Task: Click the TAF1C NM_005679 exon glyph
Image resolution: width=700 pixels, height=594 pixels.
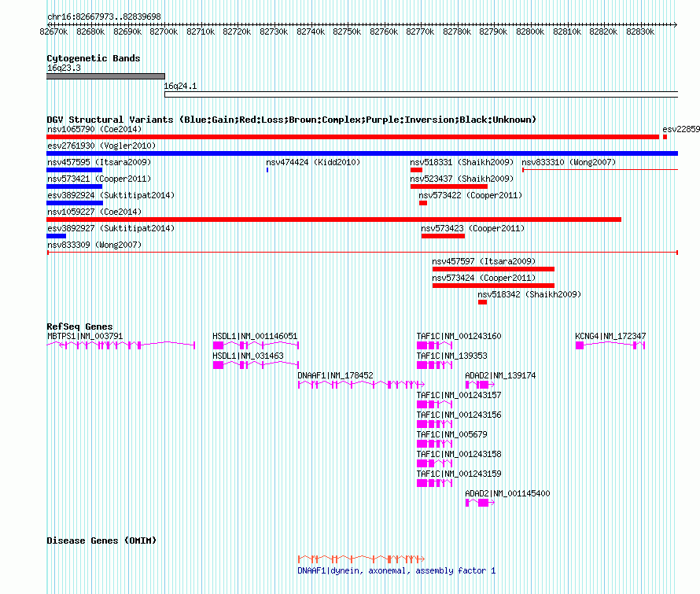Action: tap(434, 443)
